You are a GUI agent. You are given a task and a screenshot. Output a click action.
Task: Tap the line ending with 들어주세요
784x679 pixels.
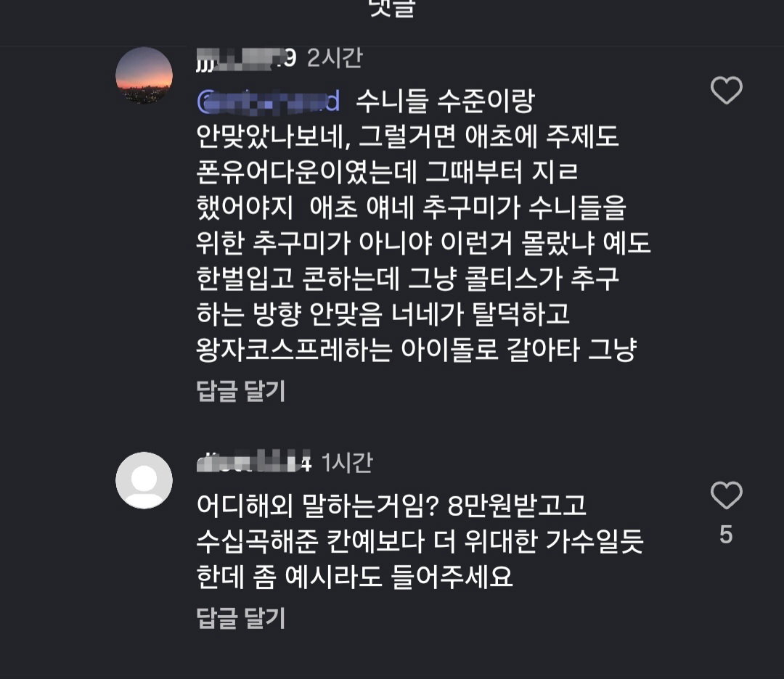pos(354,577)
